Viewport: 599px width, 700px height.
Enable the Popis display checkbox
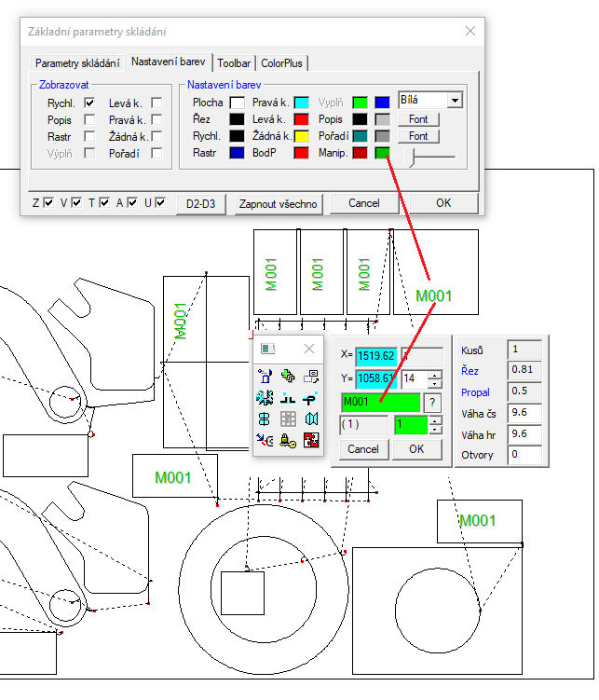click(90, 119)
